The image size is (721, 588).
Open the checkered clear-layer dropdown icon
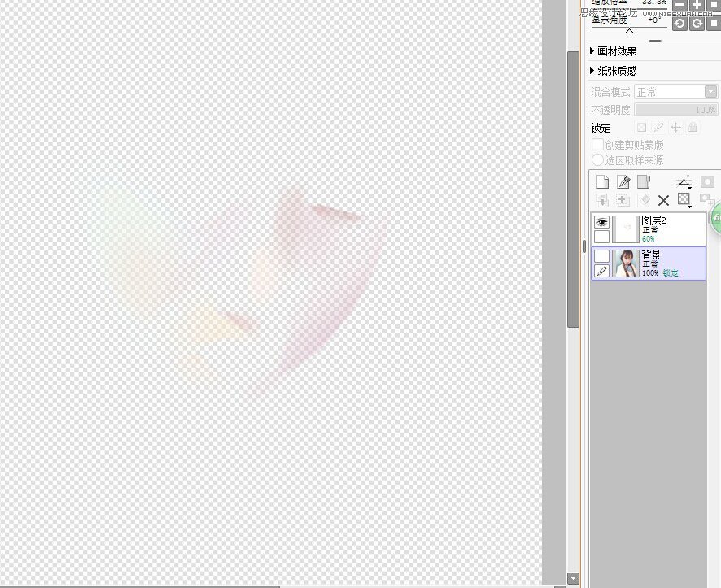click(684, 200)
